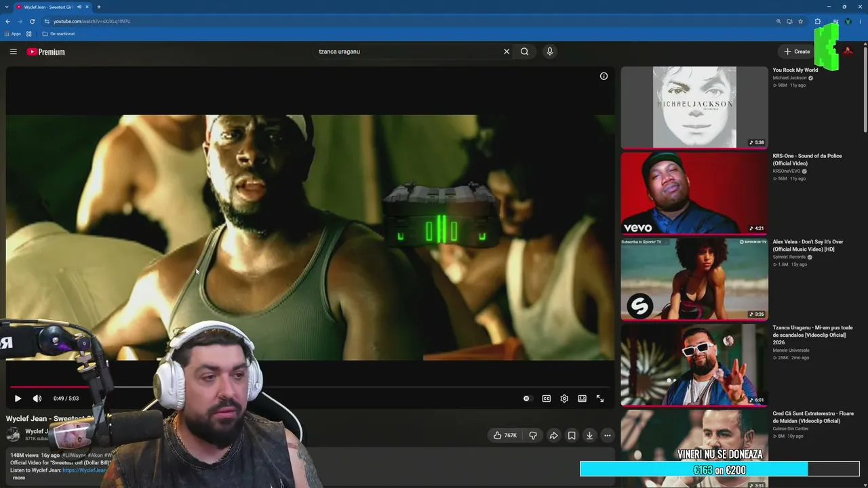
Task: Open the 'De reactionat' bookmarks folder
Action: (x=58, y=34)
